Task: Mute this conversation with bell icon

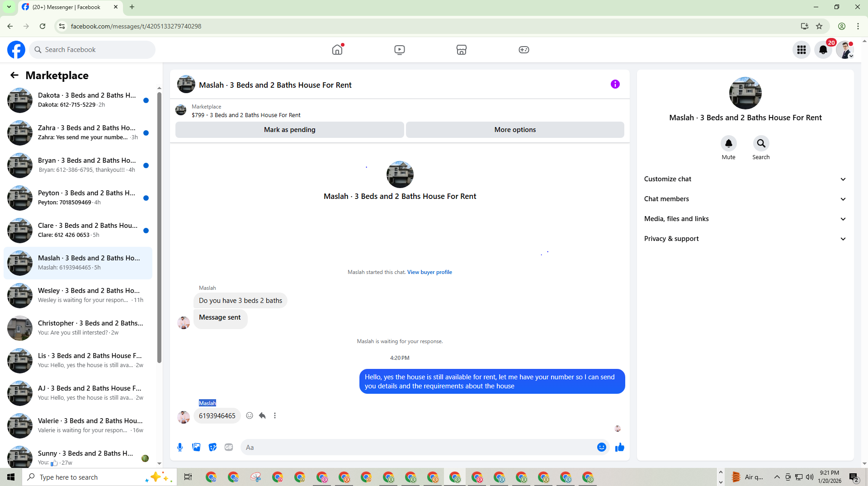Action: 729,143
